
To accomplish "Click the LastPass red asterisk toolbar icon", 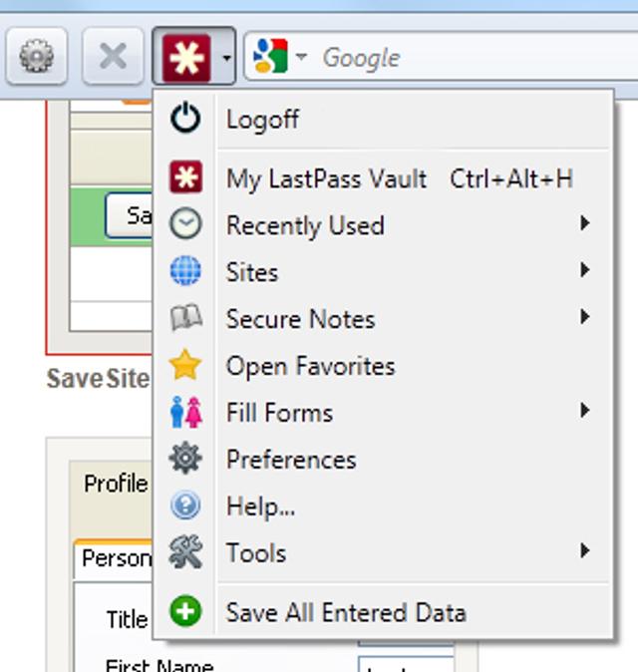I will [186, 57].
